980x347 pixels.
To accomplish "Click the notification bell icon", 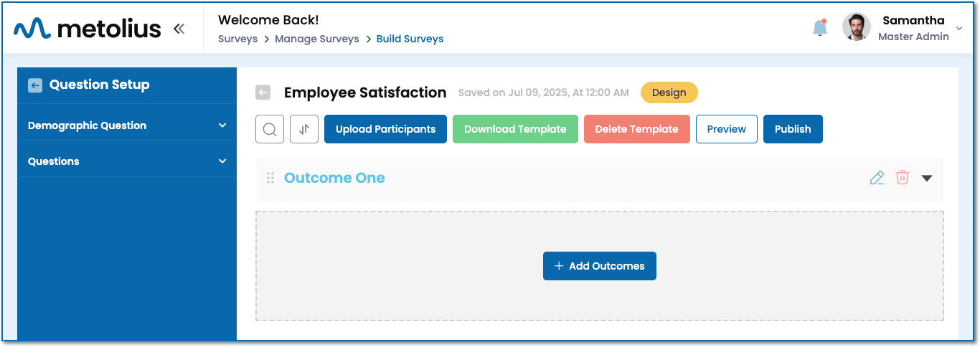I will (819, 28).
